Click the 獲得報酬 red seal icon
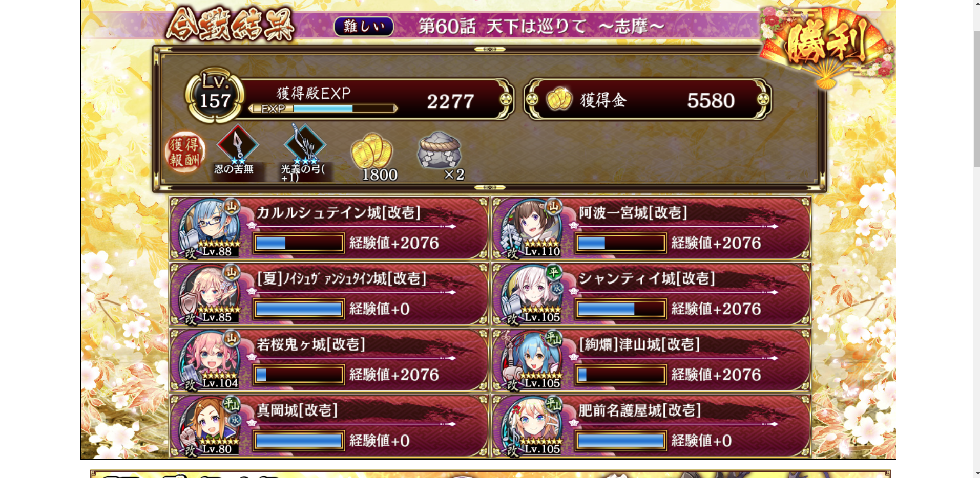This screenshot has width=980, height=478. click(x=184, y=153)
